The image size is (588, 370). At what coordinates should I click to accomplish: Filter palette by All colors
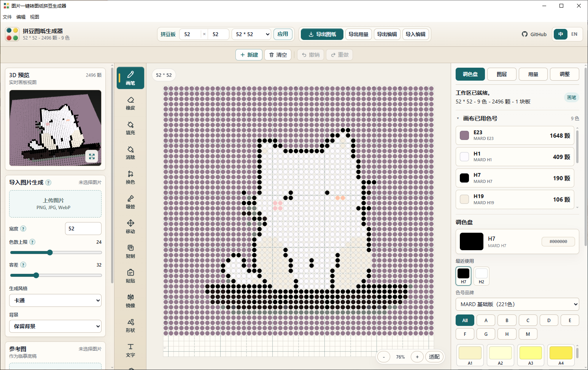[465, 320]
